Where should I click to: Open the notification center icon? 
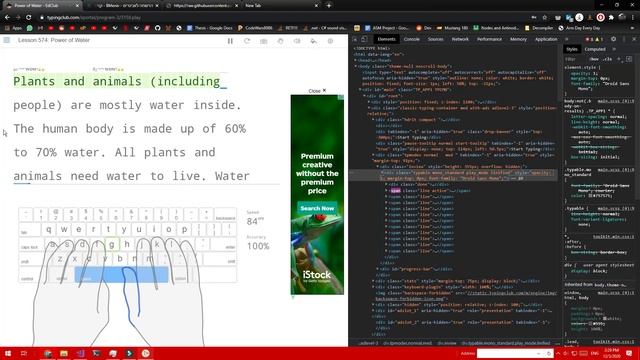pos(629,353)
